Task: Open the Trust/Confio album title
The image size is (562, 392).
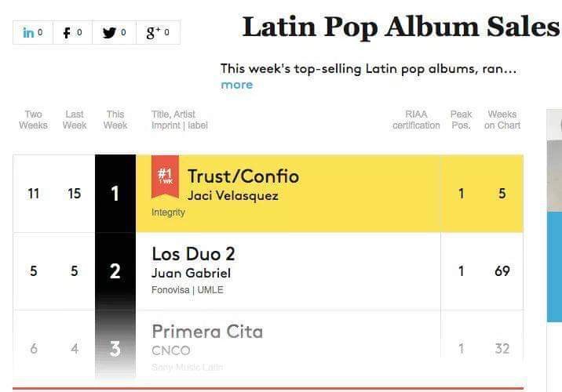Action: [243, 176]
